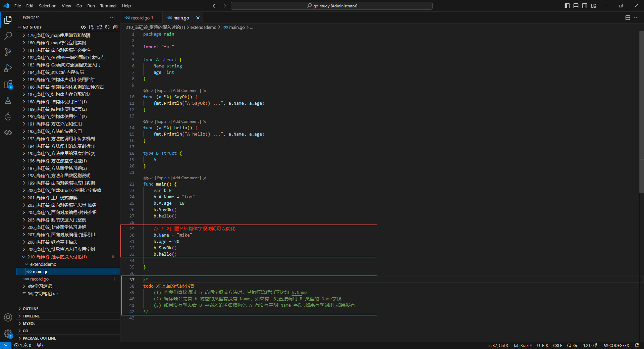
Task: Go forward in navigation history
Action: tap(224, 6)
